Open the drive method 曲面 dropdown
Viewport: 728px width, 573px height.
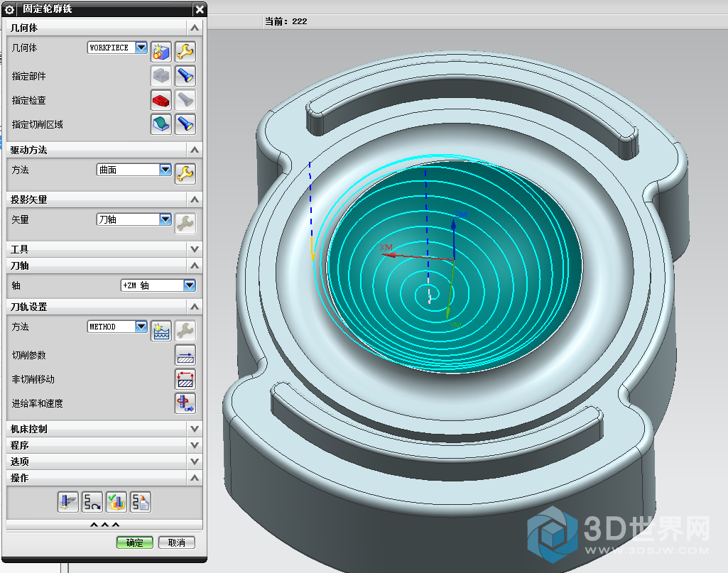coord(165,170)
